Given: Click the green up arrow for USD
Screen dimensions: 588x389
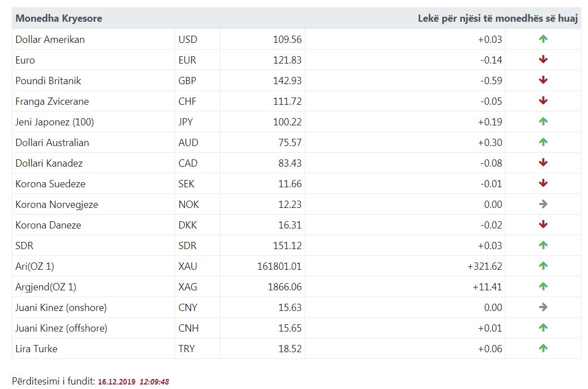Looking at the screenshot, I should pyautogui.click(x=543, y=39).
